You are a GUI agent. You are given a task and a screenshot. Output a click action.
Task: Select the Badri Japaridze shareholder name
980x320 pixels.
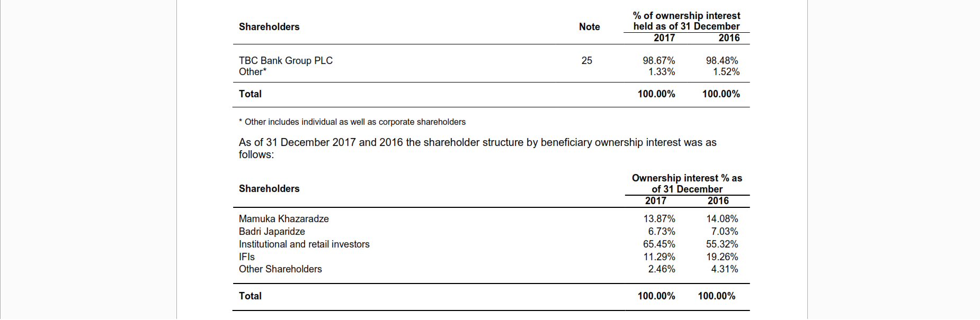point(272,232)
